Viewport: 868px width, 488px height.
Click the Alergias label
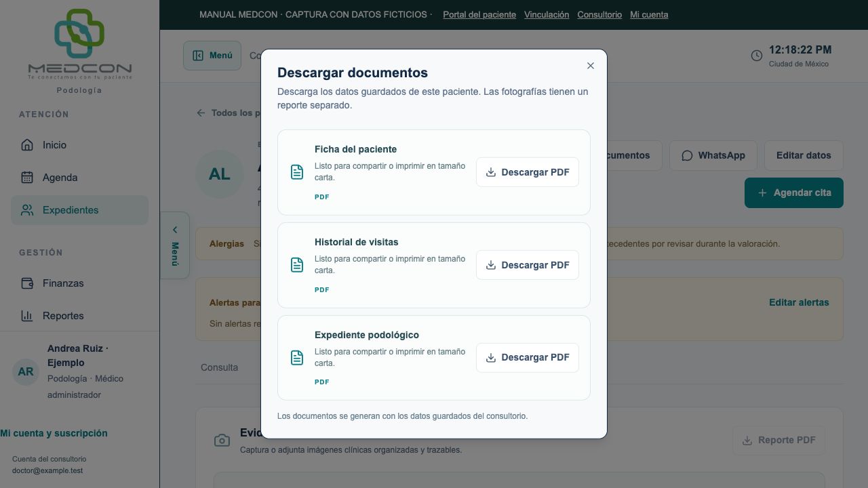(226, 244)
